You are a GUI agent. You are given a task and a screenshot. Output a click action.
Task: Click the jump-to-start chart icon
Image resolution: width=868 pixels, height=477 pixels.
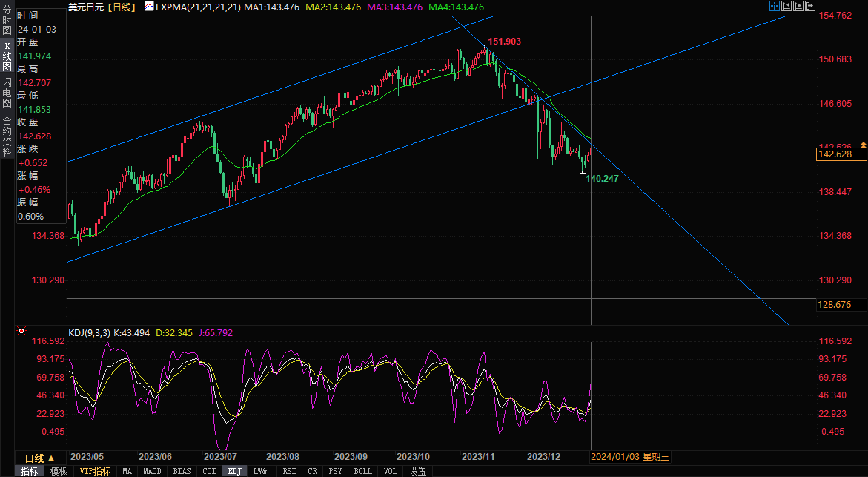(786, 6)
